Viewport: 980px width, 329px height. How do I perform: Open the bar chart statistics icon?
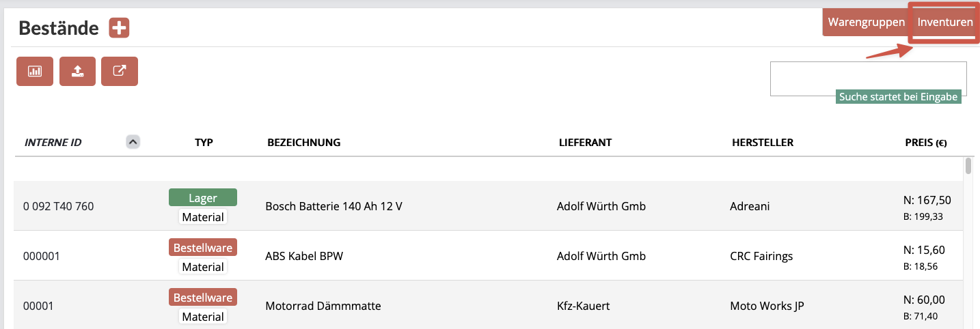point(35,71)
